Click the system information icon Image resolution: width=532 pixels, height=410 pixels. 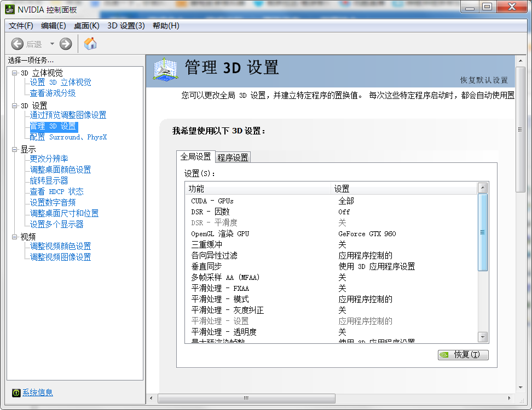16,393
